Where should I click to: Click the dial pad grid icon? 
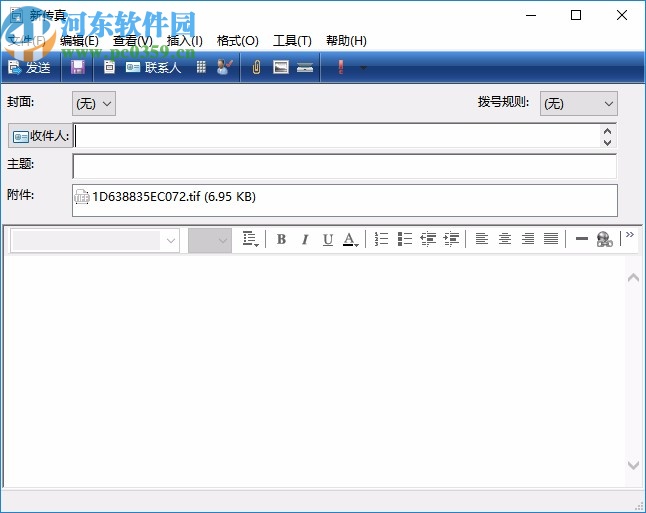click(201, 67)
